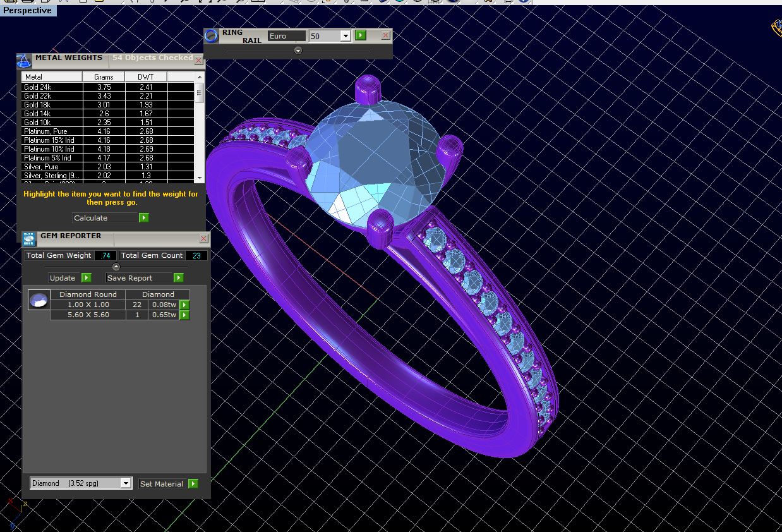The image size is (782, 532).
Task: Select the Perspective viewport label
Action: point(28,10)
